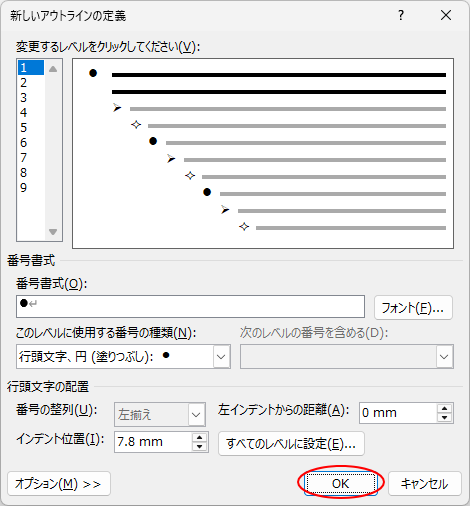Click the キャンセル button

click(x=425, y=484)
